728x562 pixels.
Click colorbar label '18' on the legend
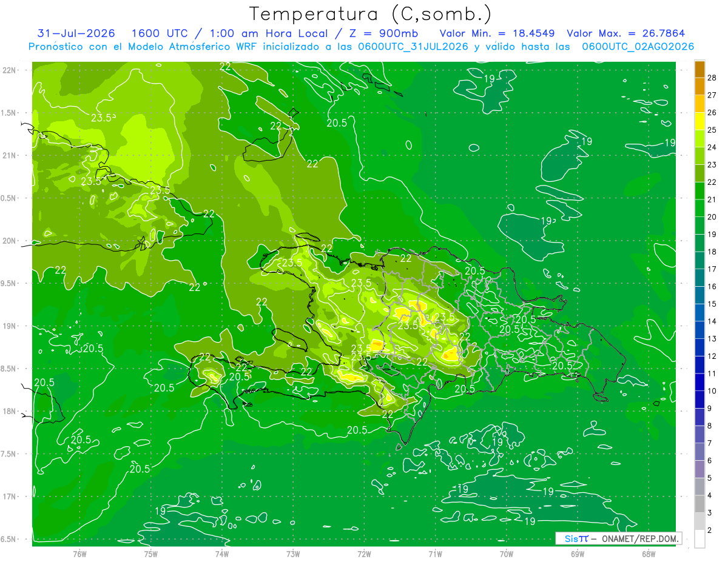[x=712, y=252]
